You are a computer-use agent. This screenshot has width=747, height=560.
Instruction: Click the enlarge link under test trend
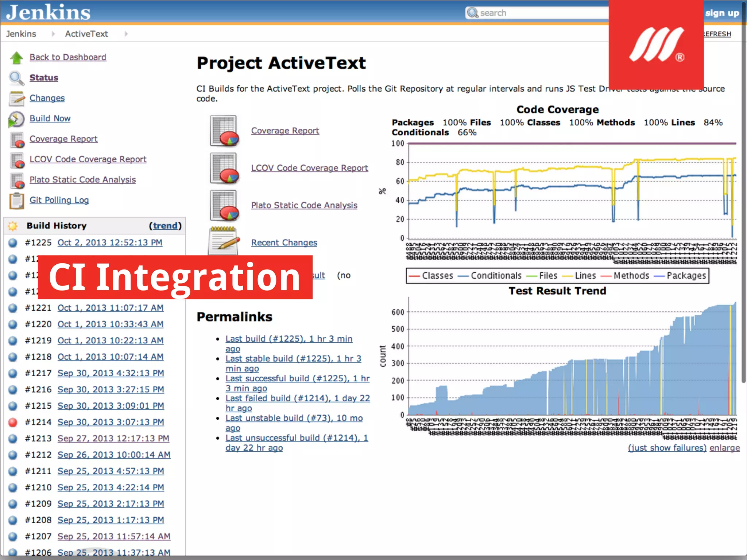[x=725, y=448]
